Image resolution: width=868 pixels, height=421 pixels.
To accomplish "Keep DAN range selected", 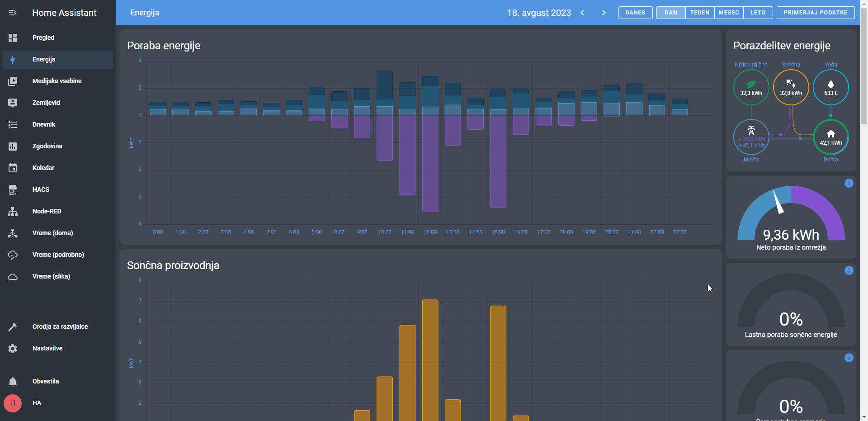I will pos(671,13).
